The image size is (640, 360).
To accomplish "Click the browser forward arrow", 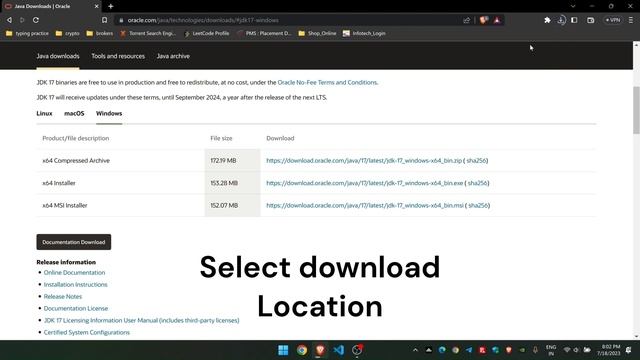I will click(x=22, y=20).
